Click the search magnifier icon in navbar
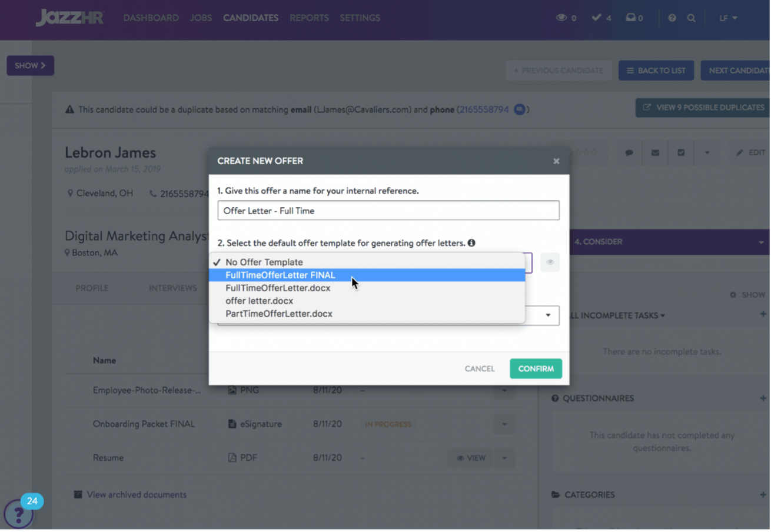Screen dimensions: 771x532 click(692, 18)
